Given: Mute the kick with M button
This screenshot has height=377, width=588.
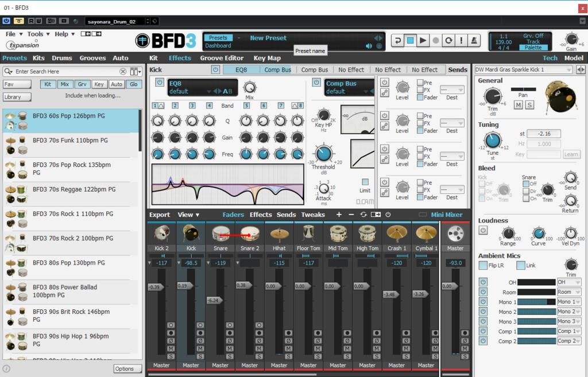Looking at the screenshot, I should coord(519,105).
